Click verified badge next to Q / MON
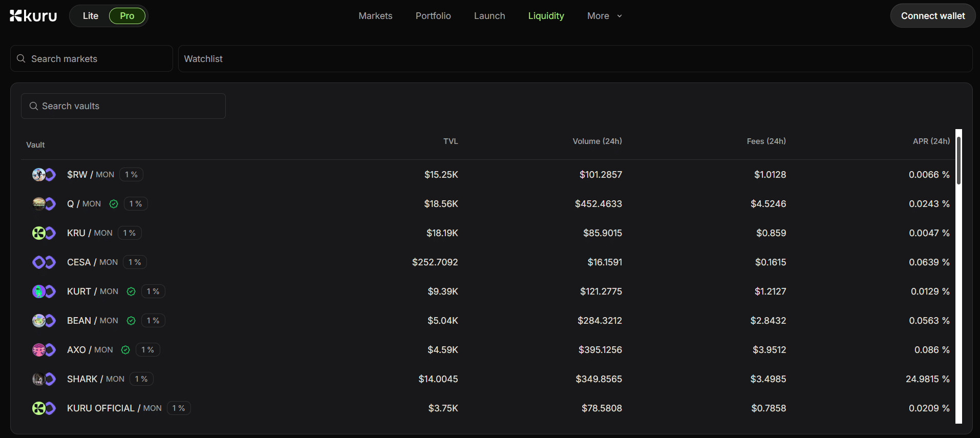980x438 pixels. point(114,204)
